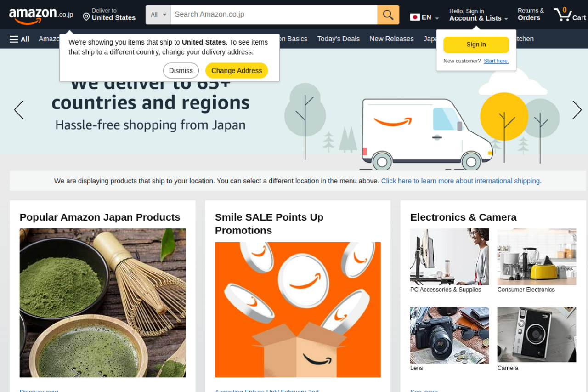Click the Japan flag language icon
Screen dimensions: 588x392
tap(415, 17)
